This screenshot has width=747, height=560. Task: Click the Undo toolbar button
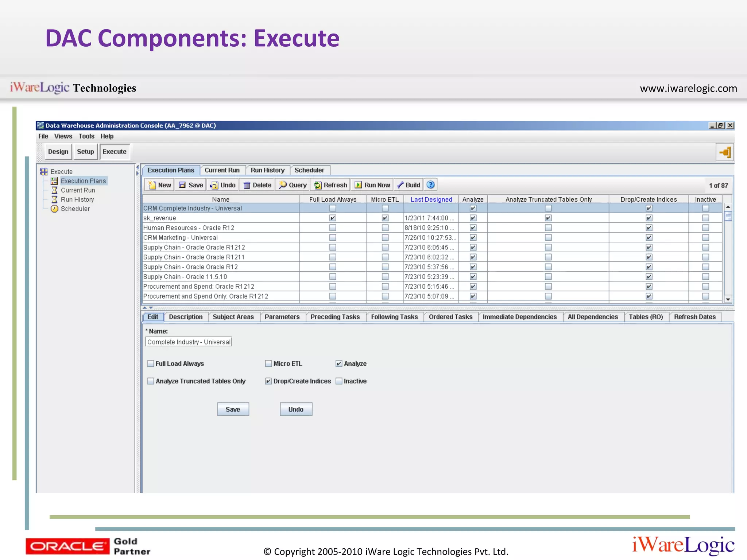(222, 185)
